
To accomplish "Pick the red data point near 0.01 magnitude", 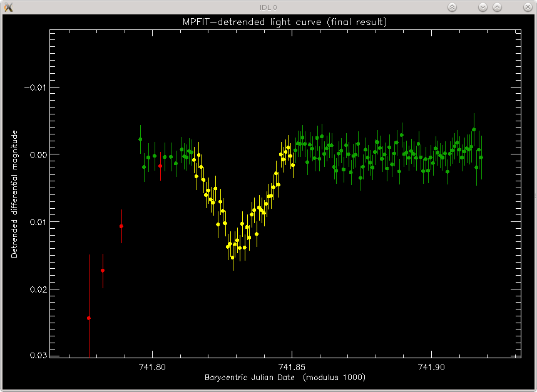I will 121,226.
